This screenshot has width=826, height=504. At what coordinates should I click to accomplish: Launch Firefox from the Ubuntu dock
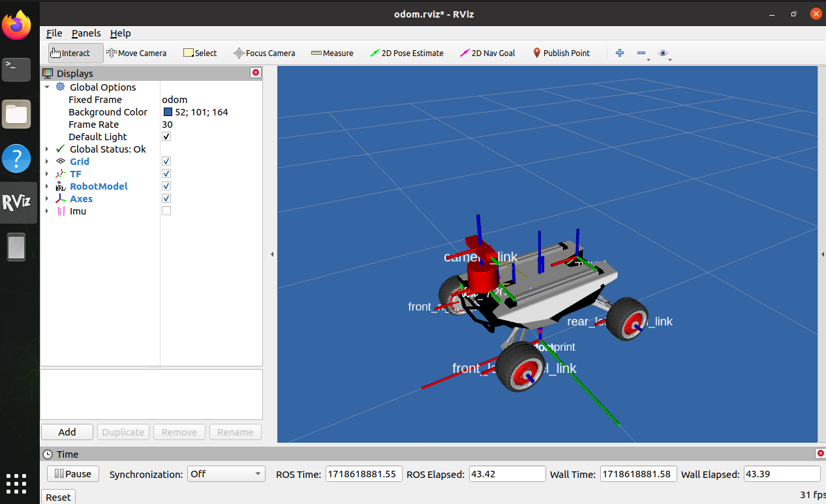click(x=16, y=26)
